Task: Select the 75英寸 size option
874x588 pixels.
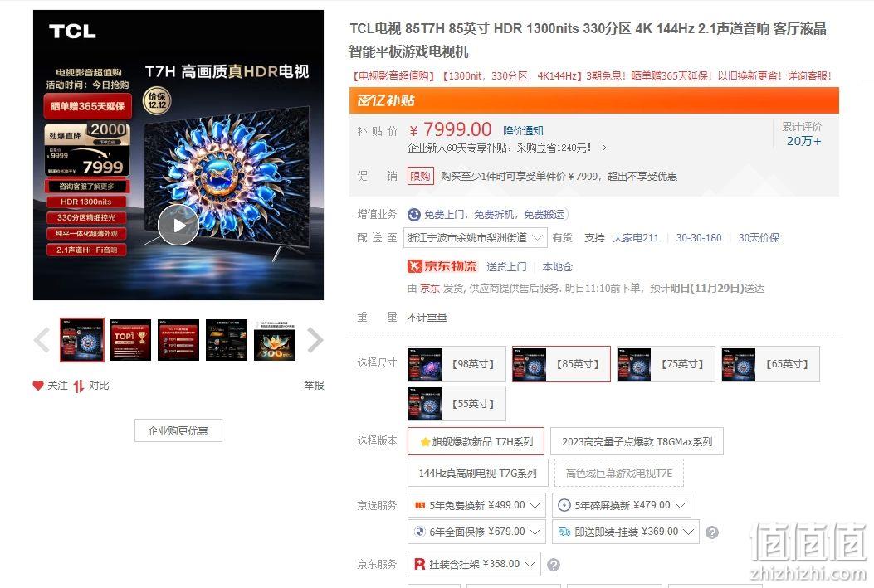Action: point(666,364)
